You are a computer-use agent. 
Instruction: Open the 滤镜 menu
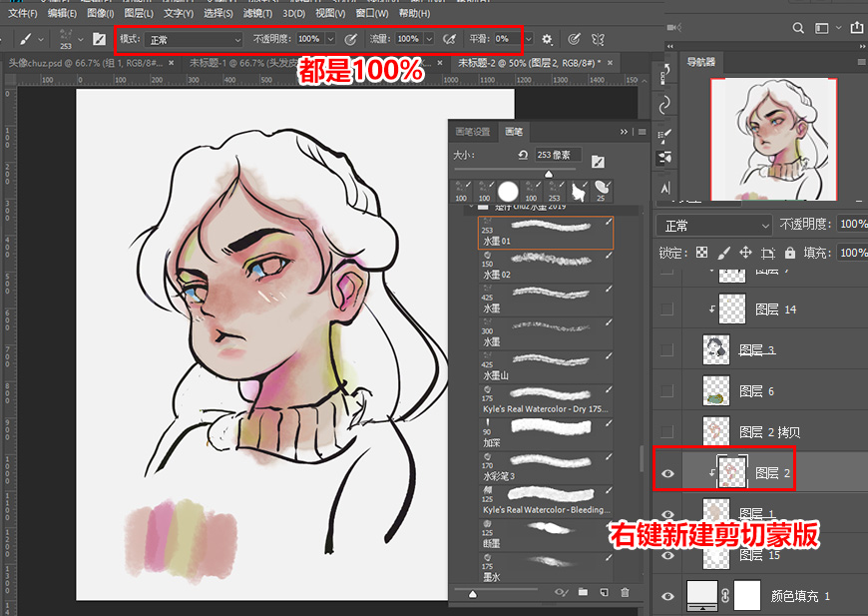click(259, 14)
